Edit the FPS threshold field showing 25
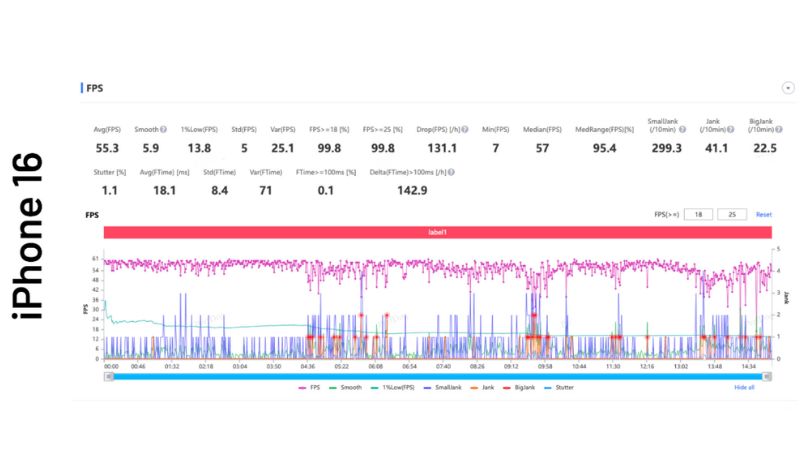The width and height of the screenshot is (800, 450). tap(732, 215)
